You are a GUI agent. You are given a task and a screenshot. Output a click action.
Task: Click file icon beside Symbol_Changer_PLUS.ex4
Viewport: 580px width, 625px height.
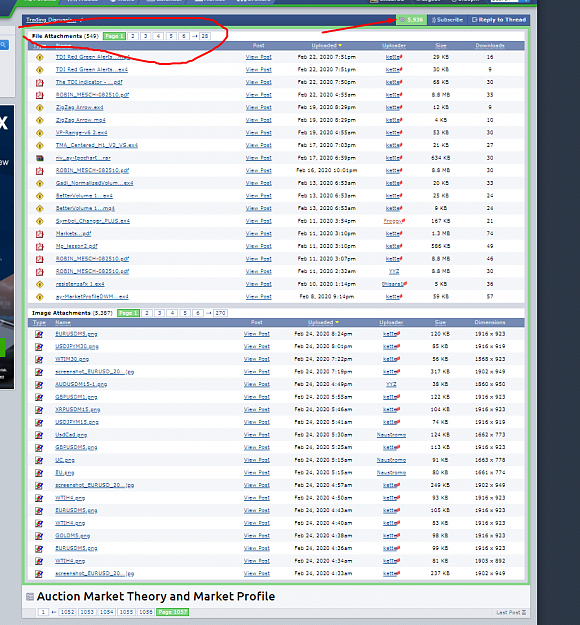pyautogui.click(x=39, y=221)
